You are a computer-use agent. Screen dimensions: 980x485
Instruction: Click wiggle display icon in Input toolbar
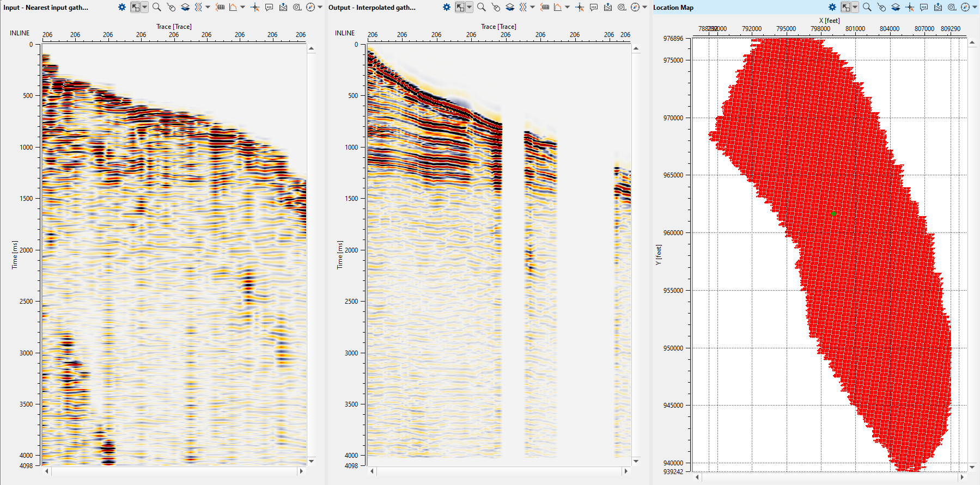click(198, 7)
